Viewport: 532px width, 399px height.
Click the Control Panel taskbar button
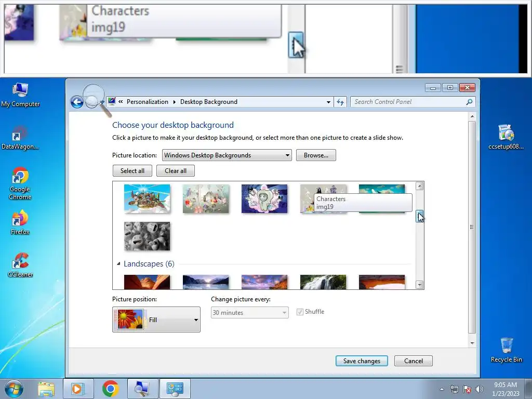coord(175,389)
